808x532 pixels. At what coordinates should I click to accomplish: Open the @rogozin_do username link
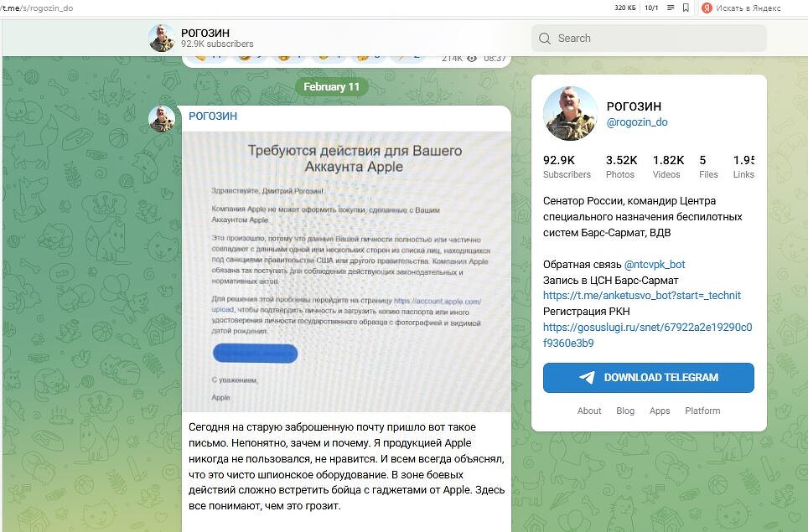click(x=637, y=122)
